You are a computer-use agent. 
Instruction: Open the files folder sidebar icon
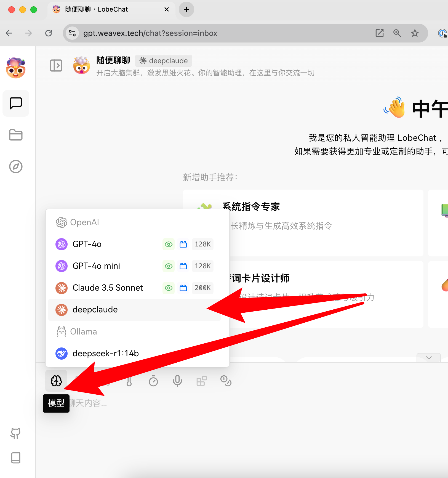point(16,135)
